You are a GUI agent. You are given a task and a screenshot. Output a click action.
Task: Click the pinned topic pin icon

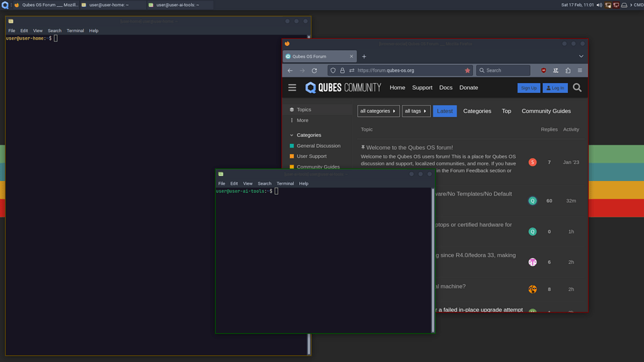363,147
